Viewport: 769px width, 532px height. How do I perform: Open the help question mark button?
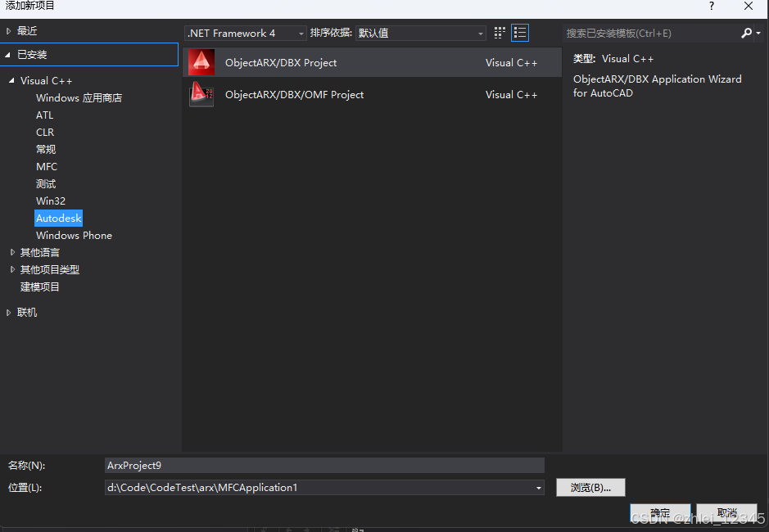tap(712, 6)
